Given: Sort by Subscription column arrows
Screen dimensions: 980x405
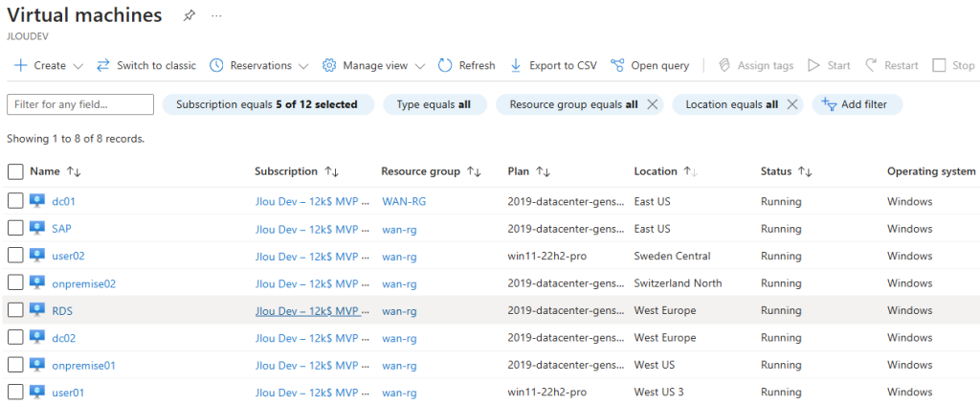Looking at the screenshot, I should 331,172.
